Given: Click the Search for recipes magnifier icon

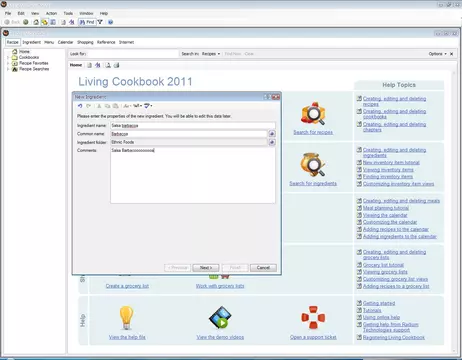Looking at the screenshot, I should point(313,114).
